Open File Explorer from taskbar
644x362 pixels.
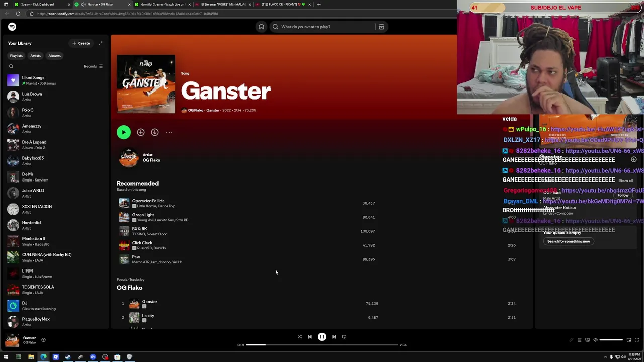(31, 357)
